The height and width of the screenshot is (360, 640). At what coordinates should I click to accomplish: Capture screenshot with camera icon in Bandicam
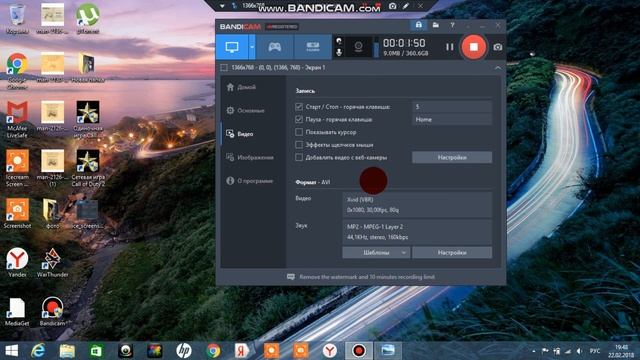click(497, 47)
